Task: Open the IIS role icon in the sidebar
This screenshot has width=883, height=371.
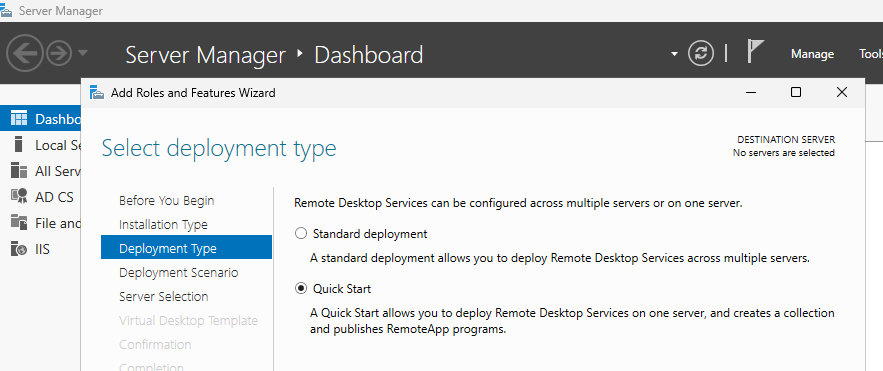Action: [x=19, y=248]
